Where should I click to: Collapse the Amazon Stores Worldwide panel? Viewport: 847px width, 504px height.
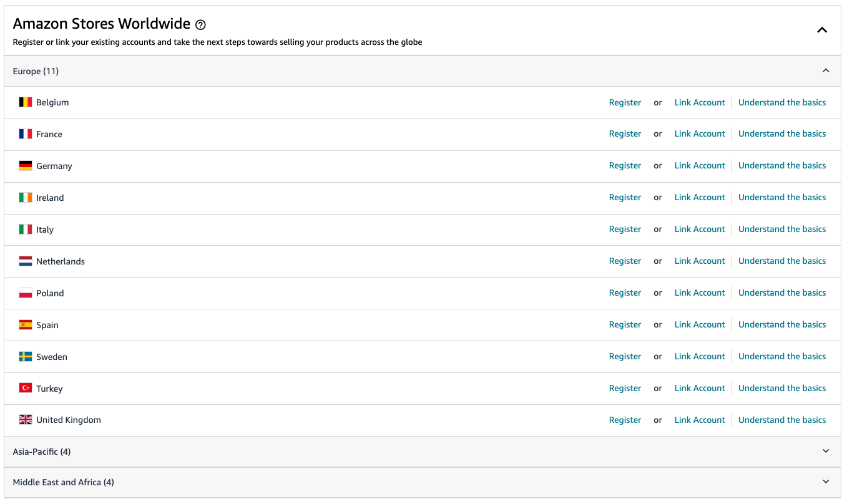click(822, 30)
